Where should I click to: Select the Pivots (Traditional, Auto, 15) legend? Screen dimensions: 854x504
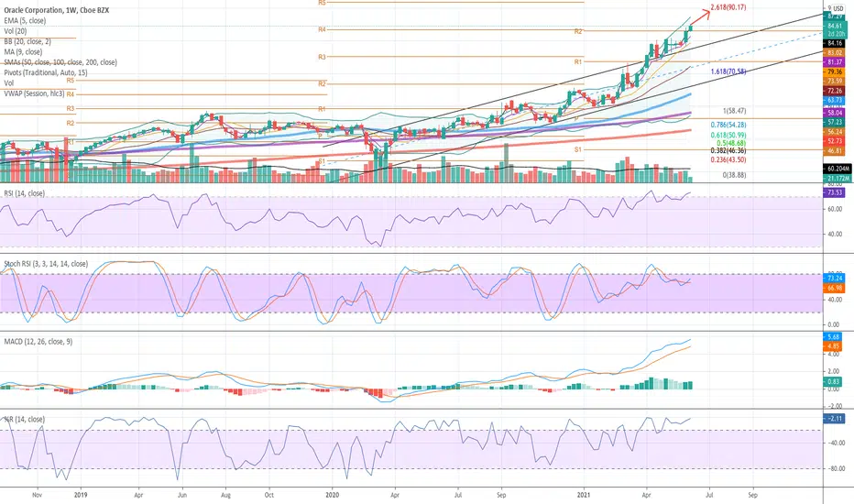pos(46,72)
